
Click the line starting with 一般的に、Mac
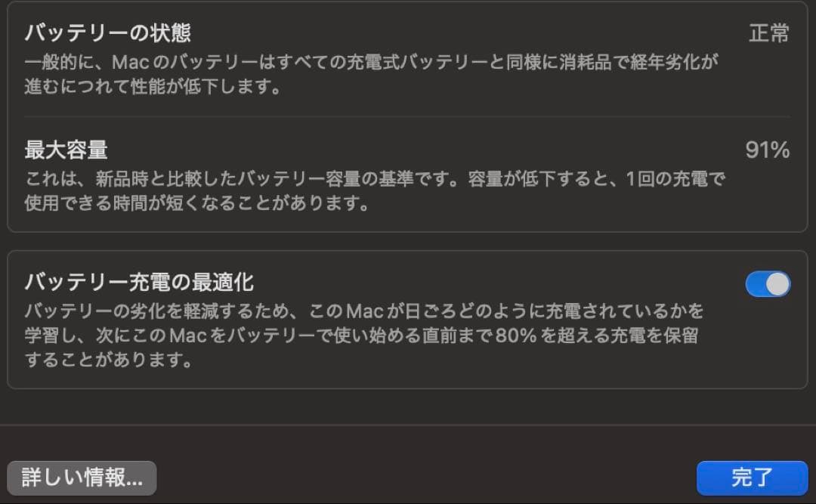(x=371, y=63)
